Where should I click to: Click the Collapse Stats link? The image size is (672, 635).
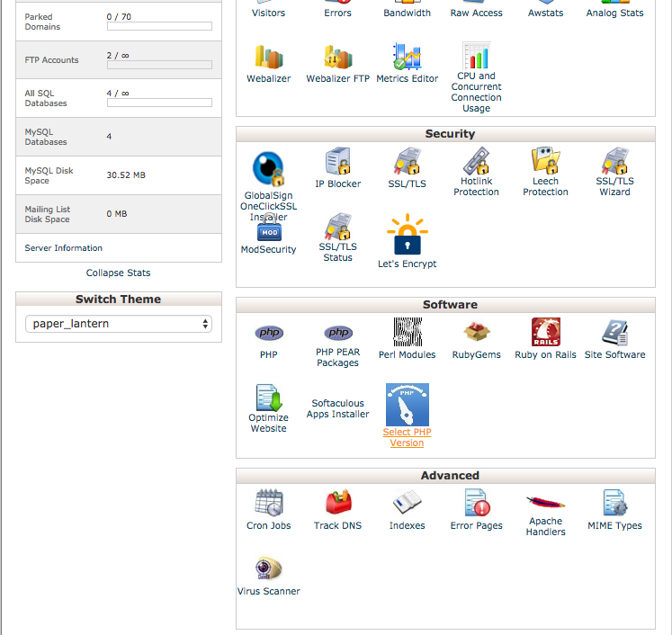click(x=118, y=273)
